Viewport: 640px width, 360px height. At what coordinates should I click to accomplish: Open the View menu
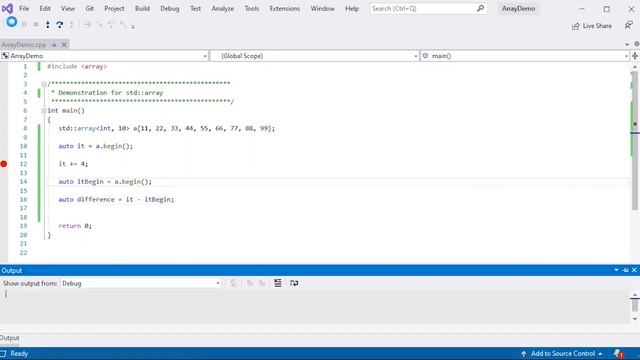[x=68, y=8]
